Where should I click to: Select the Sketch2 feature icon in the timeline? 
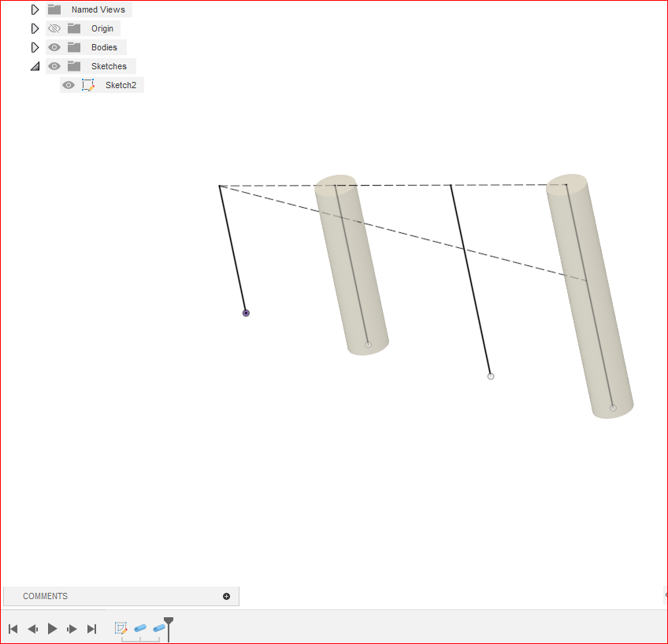[x=121, y=627]
